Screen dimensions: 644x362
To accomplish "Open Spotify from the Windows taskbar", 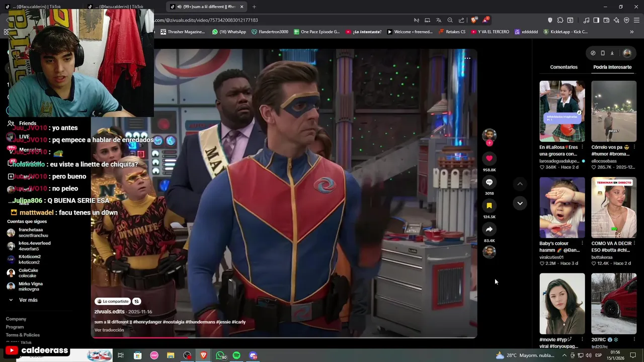I will [236, 355].
